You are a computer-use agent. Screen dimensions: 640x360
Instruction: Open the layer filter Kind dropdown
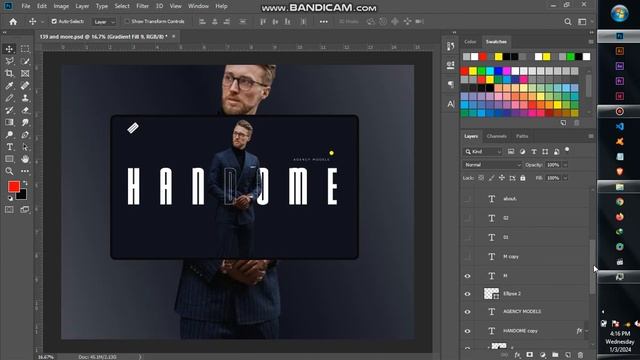click(483, 152)
